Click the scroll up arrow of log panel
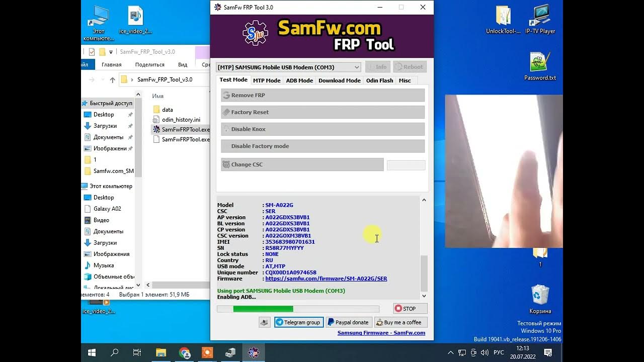Viewport: 644px width, 362px height. coord(424,200)
